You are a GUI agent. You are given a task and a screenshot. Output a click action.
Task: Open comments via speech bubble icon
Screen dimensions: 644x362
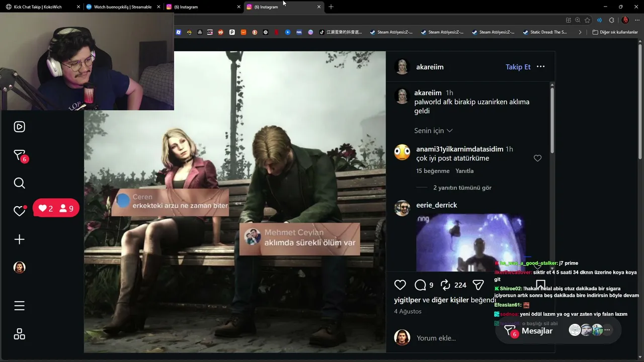point(420,285)
